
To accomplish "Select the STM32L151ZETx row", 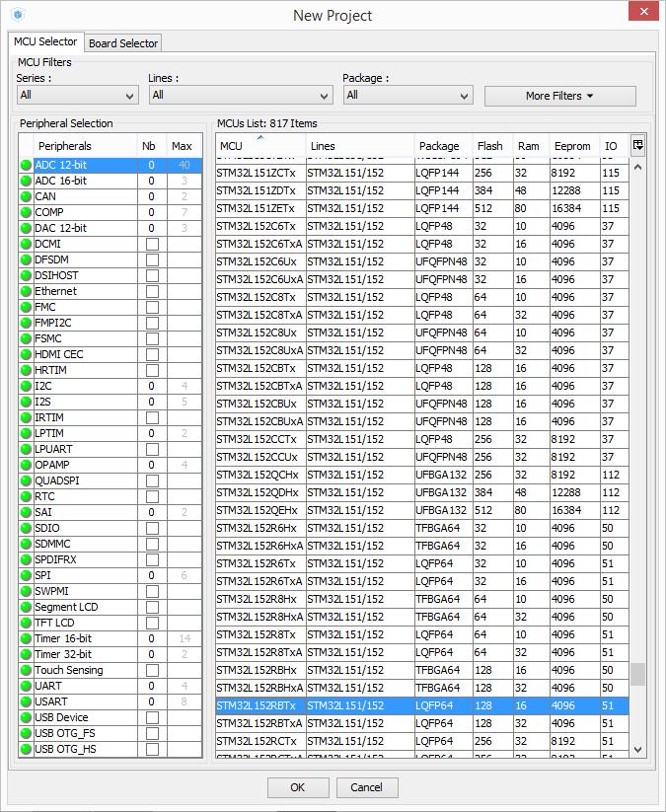I will [422, 209].
